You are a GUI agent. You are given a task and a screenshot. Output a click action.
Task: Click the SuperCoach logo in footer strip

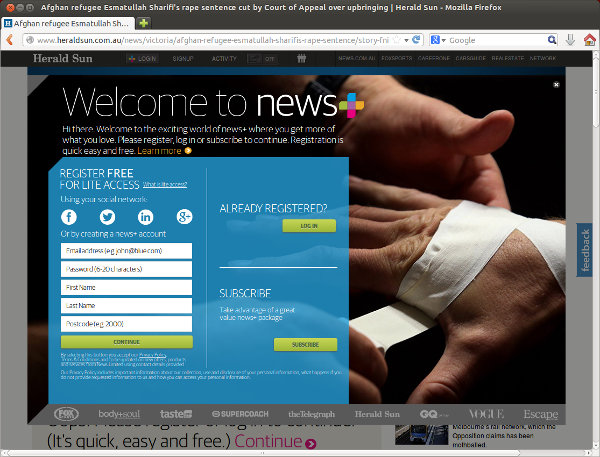240,414
